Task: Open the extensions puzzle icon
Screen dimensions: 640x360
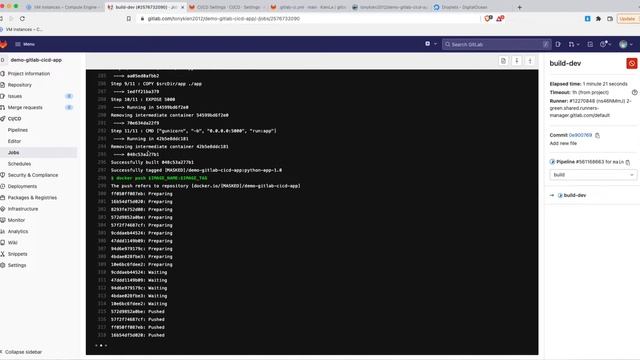Action: pos(598,19)
